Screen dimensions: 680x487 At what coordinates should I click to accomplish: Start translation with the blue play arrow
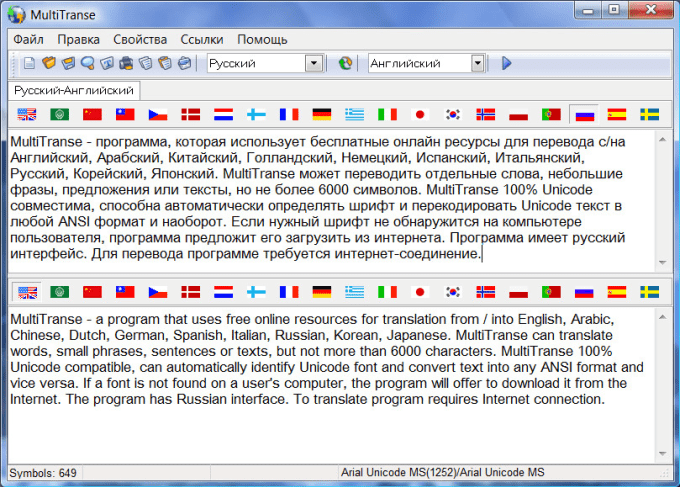pos(507,63)
